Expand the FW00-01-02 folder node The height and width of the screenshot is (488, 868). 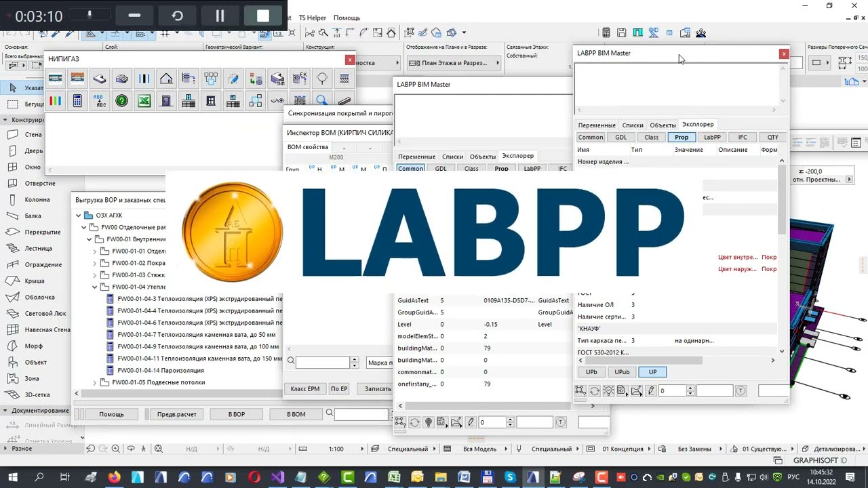click(95, 263)
